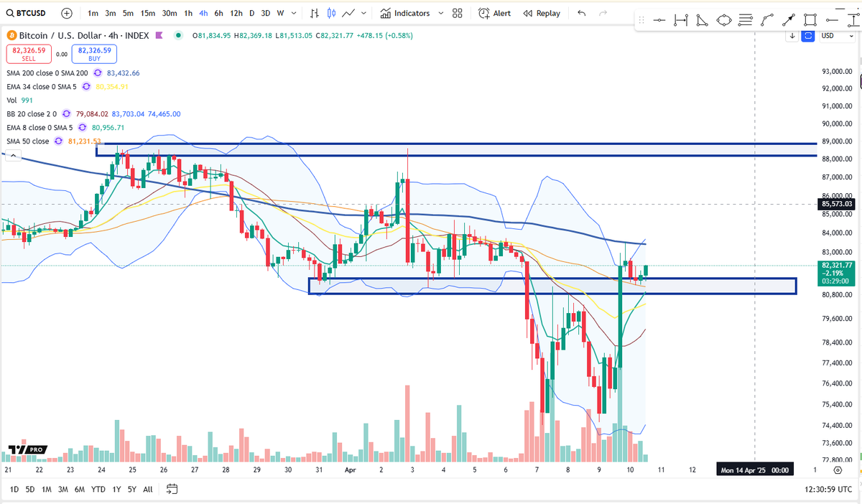This screenshot has width=862, height=504.
Task: Expand the timeframe list chevron after W
Action: coord(295,13)
